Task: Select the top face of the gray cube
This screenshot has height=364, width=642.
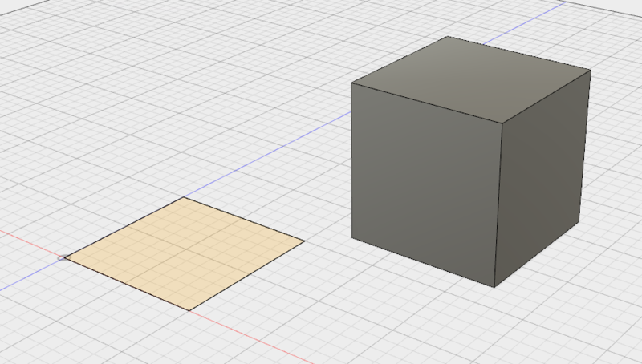Action: click(x=471, y=79)
